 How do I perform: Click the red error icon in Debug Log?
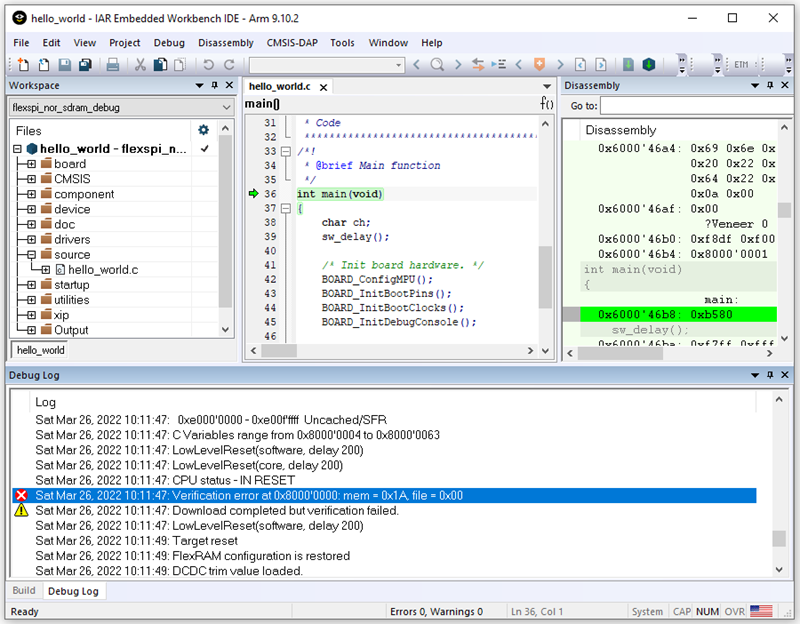[21, 496]
